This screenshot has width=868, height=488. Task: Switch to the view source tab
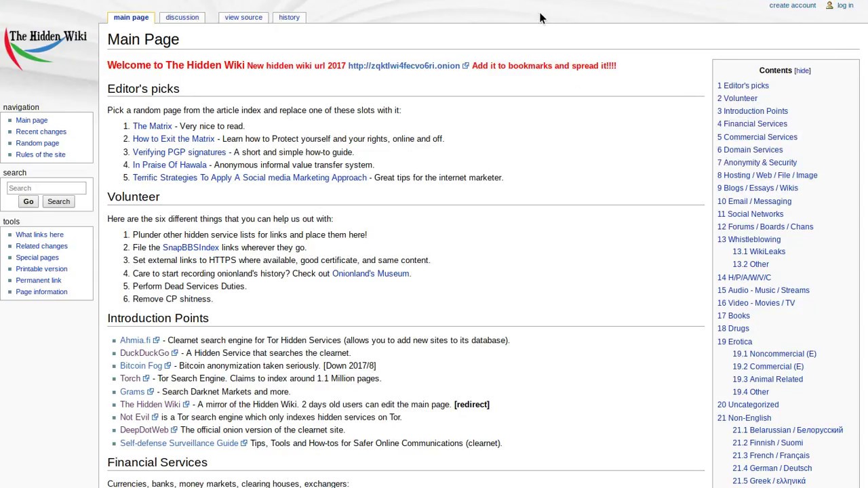coord(243,18)
